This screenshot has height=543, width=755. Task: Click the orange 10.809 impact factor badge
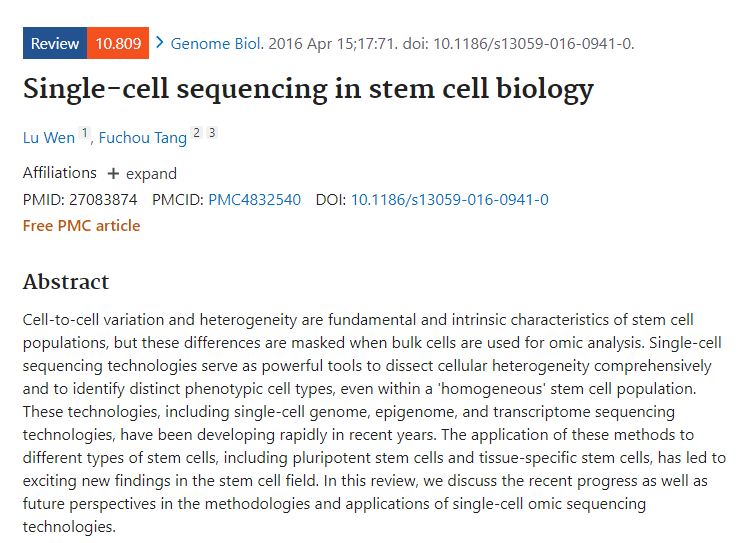[x=118, y=43]
